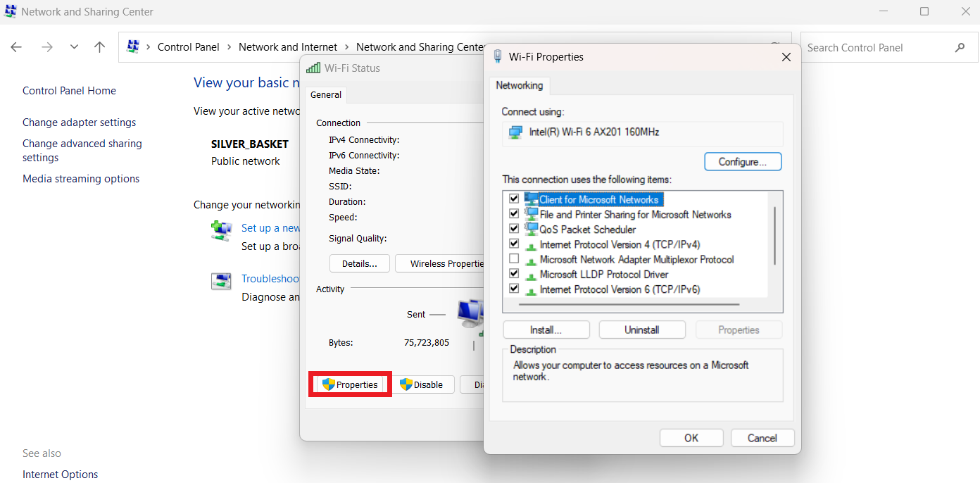Enable Microsoft Network Adapter Multiplexor Protocol checkbox
The height and width of the screenshot is (483, 980).
514,259
